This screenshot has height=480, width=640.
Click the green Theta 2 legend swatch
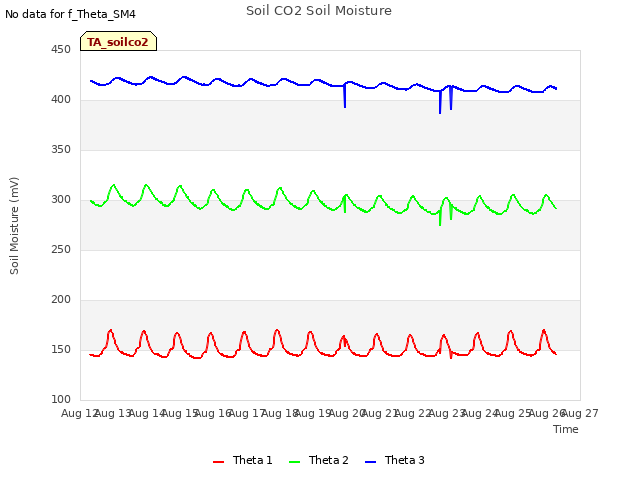coord(294,462)
